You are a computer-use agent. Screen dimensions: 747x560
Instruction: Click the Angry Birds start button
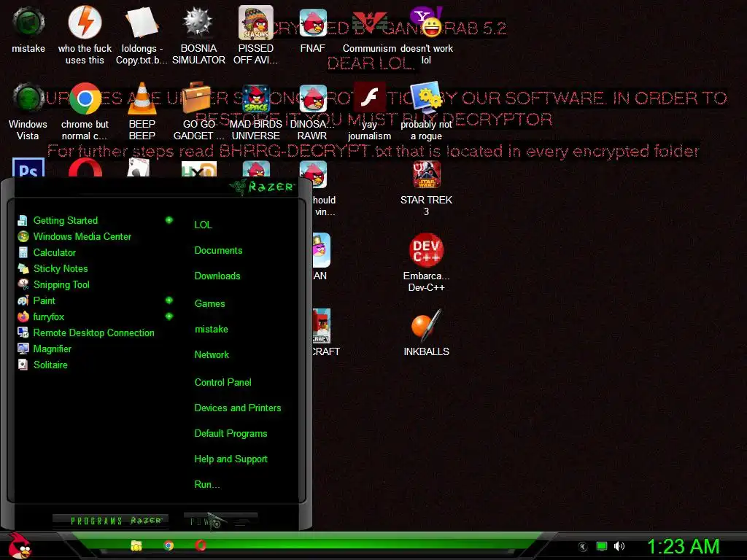click(x=19, y=545)
